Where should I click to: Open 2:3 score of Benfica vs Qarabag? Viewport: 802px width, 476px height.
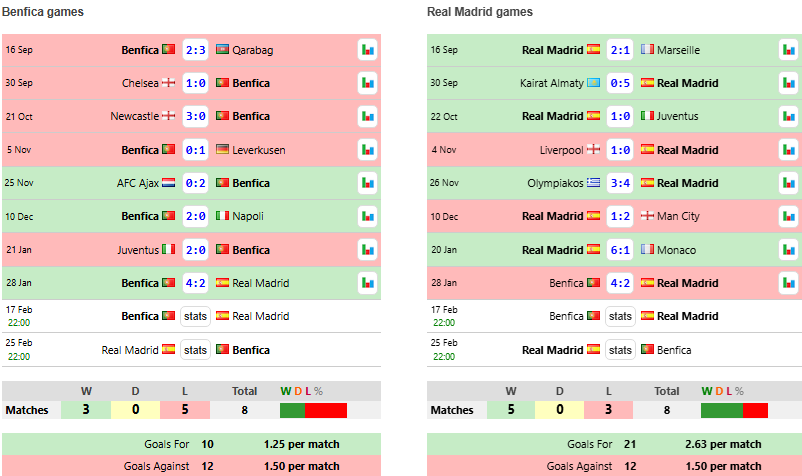tap(195, 50)
